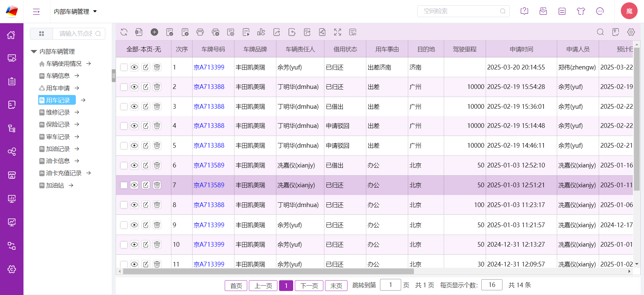Click the document with checkmark toolbar icon
Screen dimensions: 644x295
pos(170,32)
